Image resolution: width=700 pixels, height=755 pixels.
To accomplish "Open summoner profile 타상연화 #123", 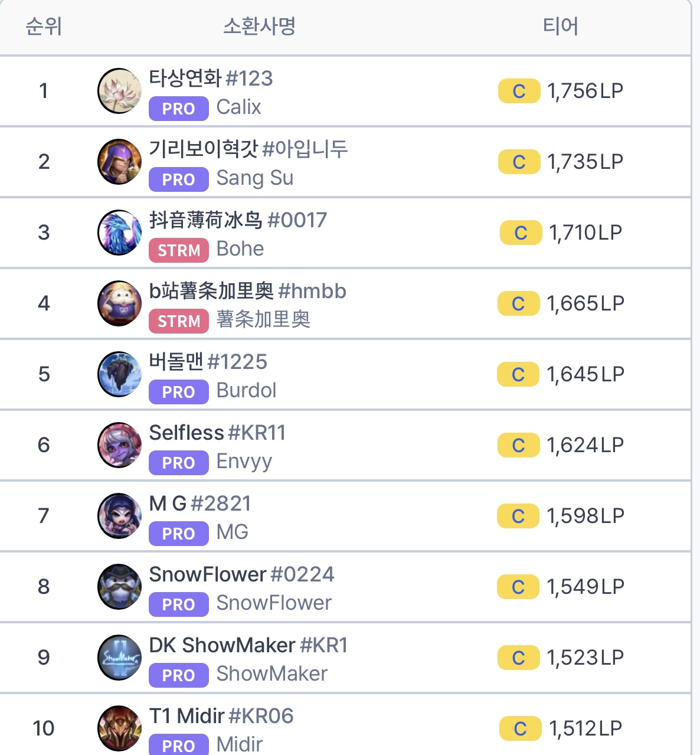I will coord(211,78).
